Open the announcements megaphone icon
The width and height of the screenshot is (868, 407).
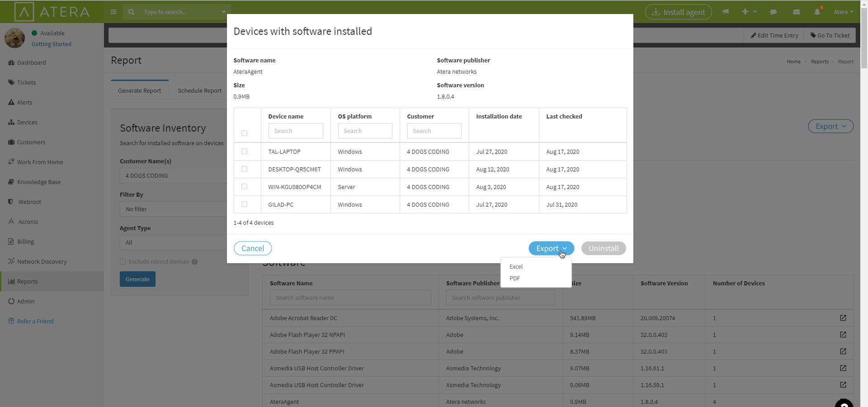(726, 12)
